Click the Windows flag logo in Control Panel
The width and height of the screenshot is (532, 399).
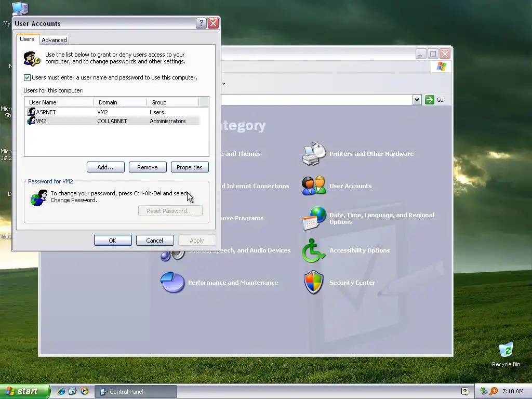tap(441, 66)
